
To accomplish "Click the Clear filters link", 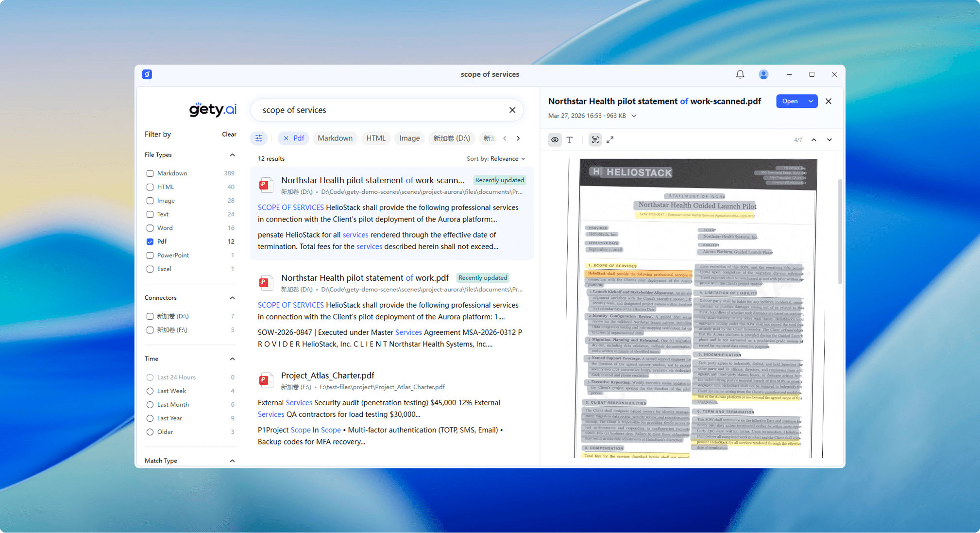I will click(229, 135).
